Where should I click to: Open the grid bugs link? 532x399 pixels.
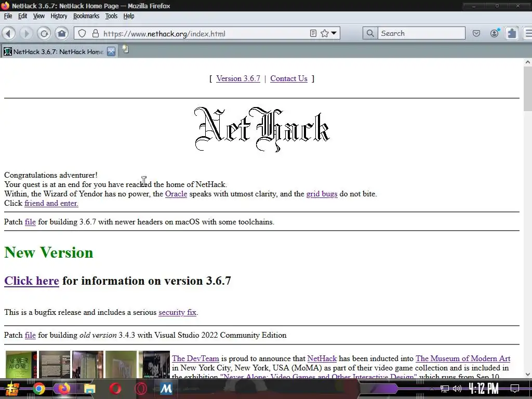[x=322, y=194]
